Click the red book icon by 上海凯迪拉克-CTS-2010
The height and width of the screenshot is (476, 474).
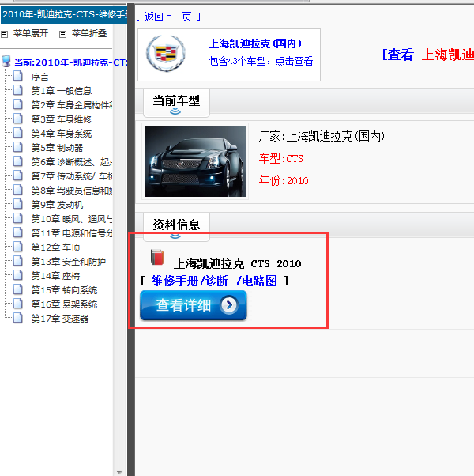[x=157, y=258]
